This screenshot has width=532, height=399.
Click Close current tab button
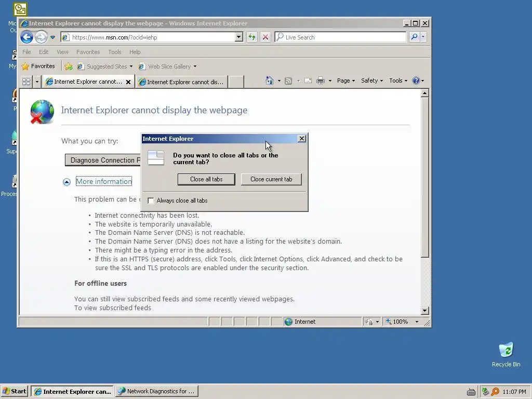click(271, 179)
